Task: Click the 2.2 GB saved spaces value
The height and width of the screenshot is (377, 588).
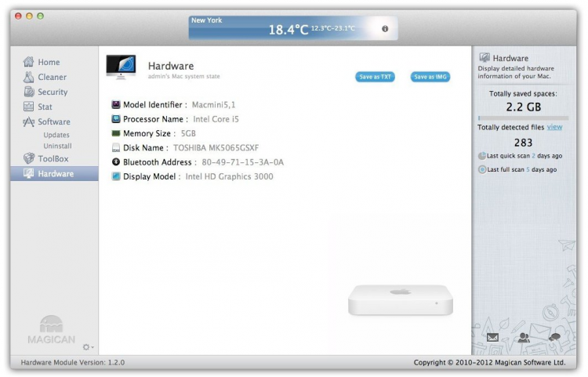Action: [524, 107]
